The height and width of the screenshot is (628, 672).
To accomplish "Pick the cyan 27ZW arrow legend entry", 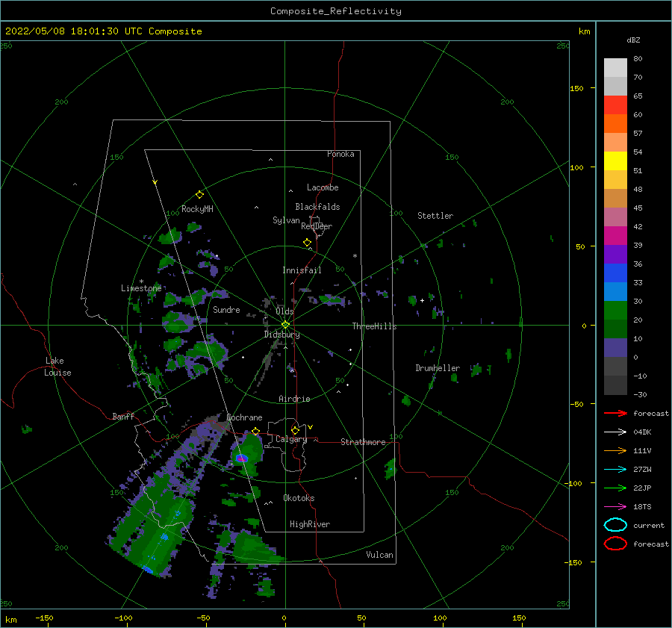I will pyautogui.click(x=615, y=470).
